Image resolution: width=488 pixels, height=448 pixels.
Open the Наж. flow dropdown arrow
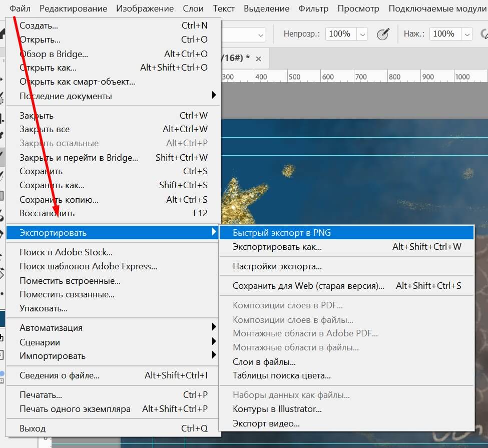point(467,35)
